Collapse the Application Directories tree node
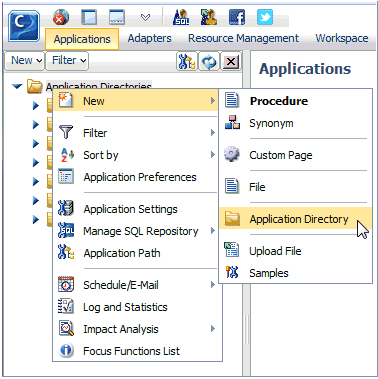 click(17, 87)
